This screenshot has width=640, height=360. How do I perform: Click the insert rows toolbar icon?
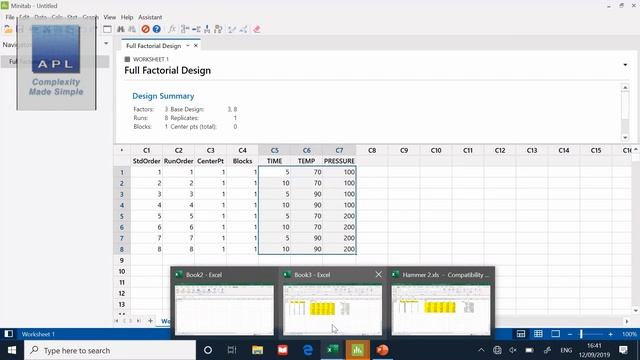point(196,29)
